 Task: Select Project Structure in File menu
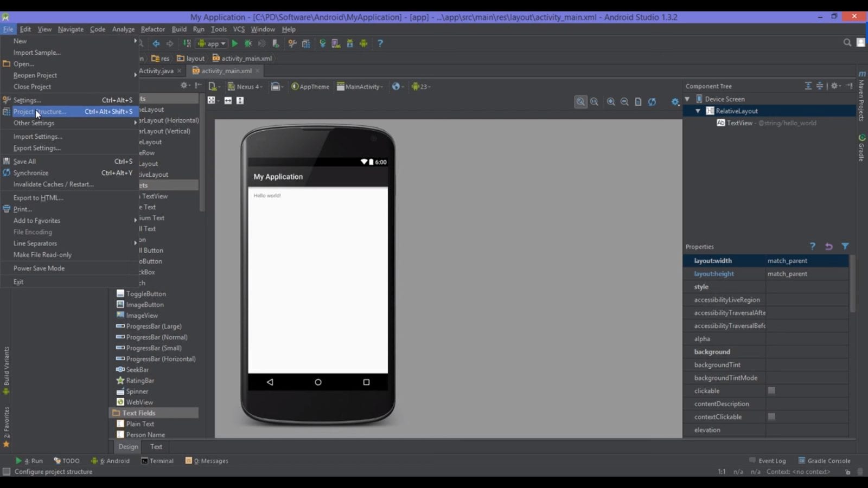coord(40,112)
